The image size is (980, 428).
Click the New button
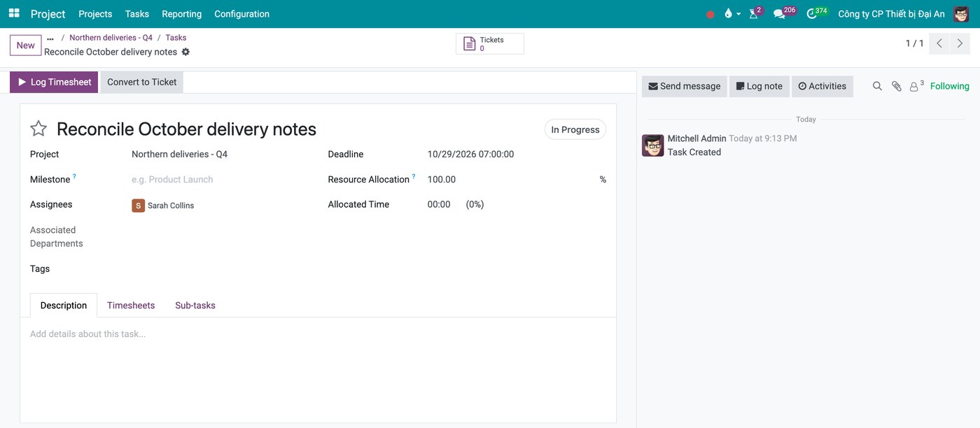point(26,45)
